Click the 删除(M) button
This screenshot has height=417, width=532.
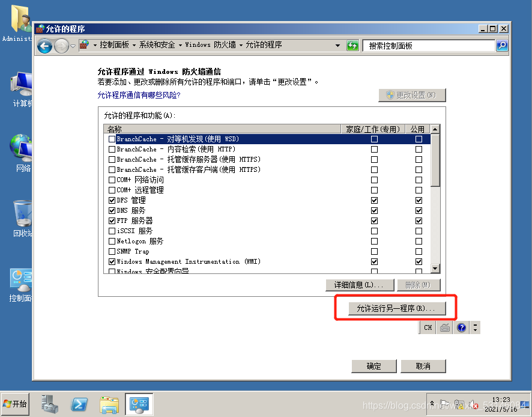click(419, 285)
